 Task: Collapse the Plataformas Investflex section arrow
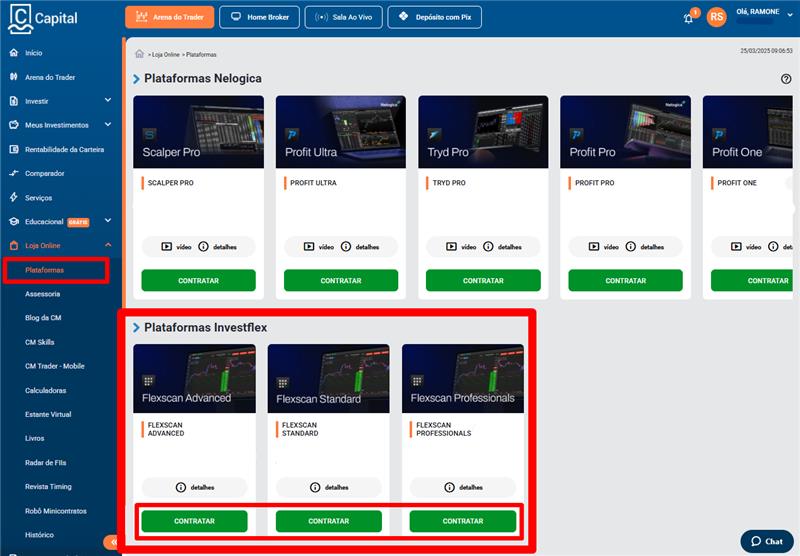[136, 327]
